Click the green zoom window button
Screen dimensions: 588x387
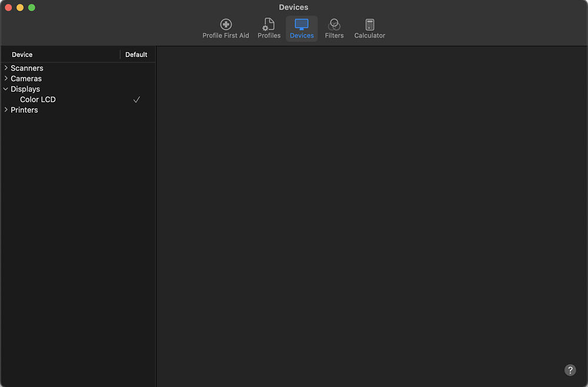point(31,8)
